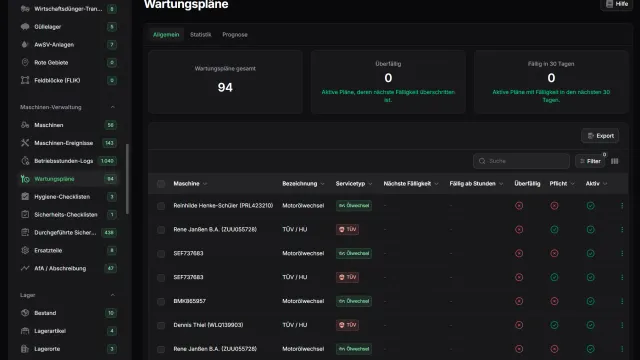The width and height of the screenshot is (640, 360).
Task: Switch to the Prognose tab
Action: pyautogui.click(x=235, y=35)
